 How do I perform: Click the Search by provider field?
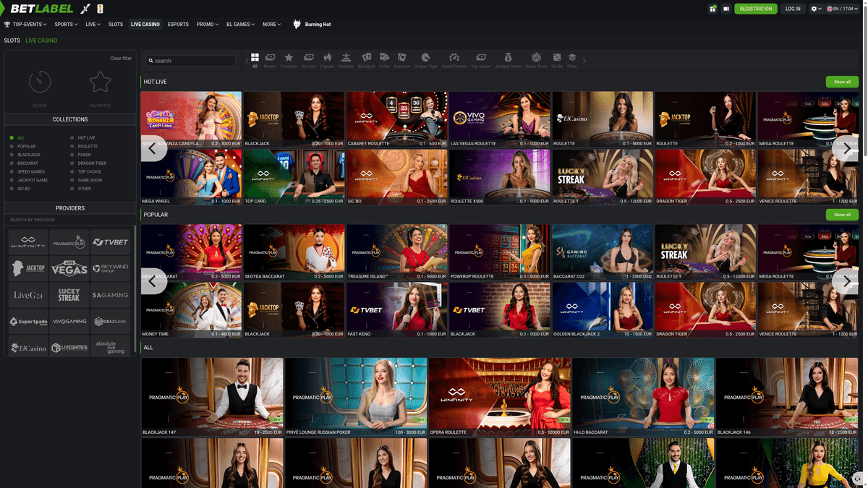[x=70, y=220]
